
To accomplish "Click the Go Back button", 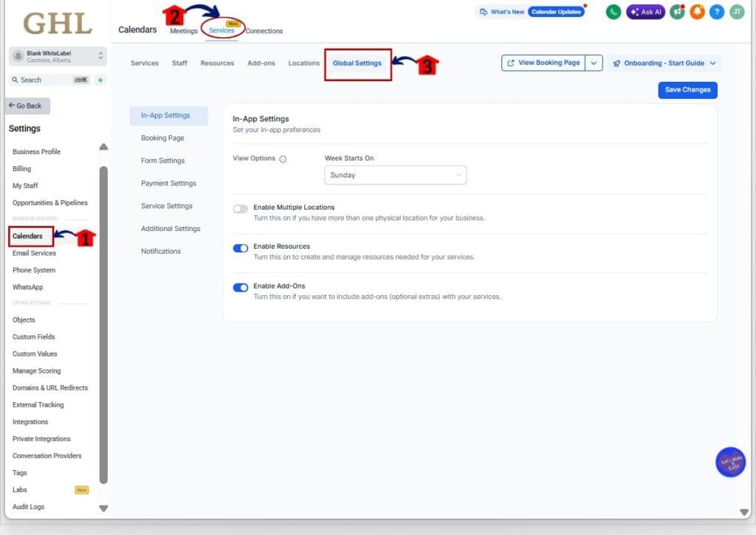I will (x=27, y=106).
